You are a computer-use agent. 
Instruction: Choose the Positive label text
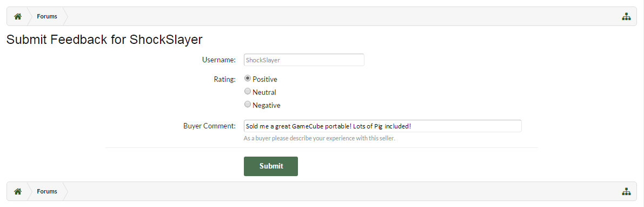point(265,79)
